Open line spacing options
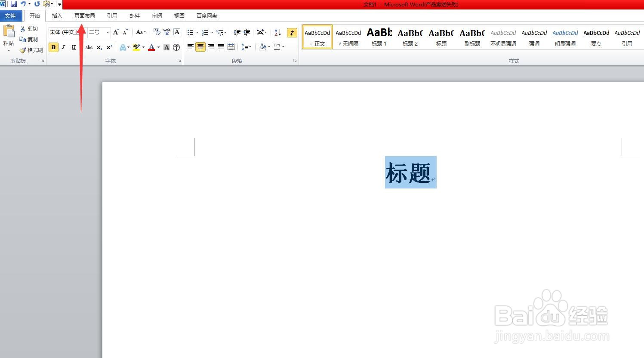Viewport: 644px width, 358px height. click(246, 47)
